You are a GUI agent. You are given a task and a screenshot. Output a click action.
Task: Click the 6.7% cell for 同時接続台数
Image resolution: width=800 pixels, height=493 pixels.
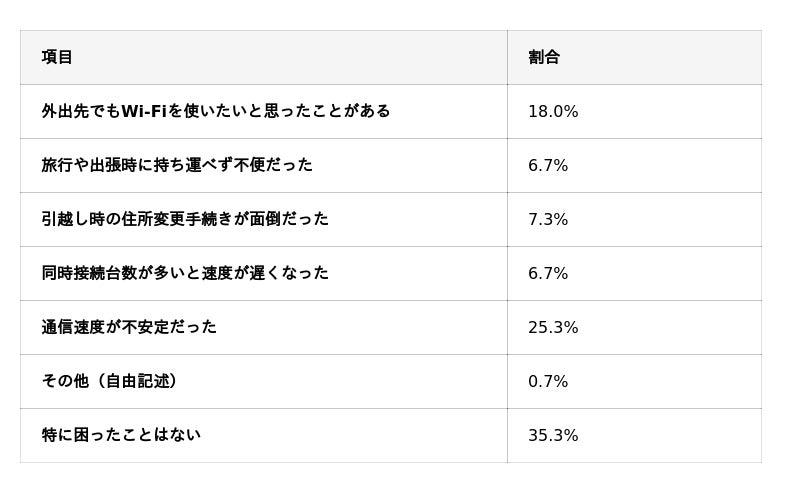click(548, 273)
